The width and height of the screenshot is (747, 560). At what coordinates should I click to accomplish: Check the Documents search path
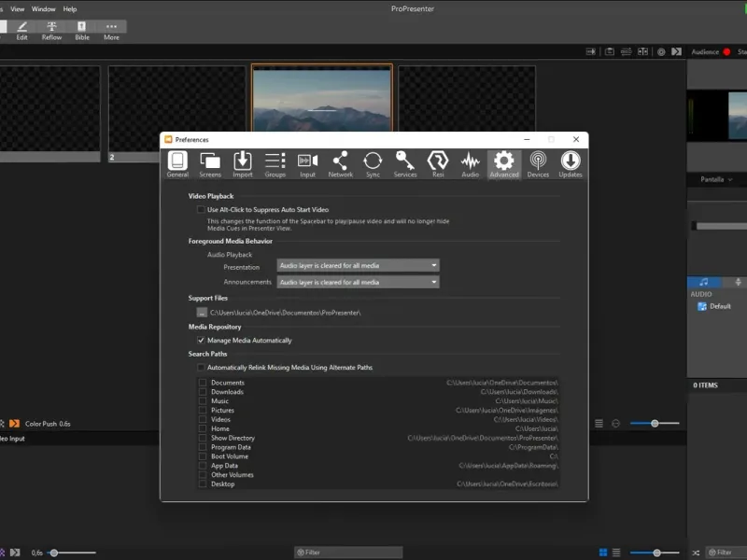click(203, 383)
